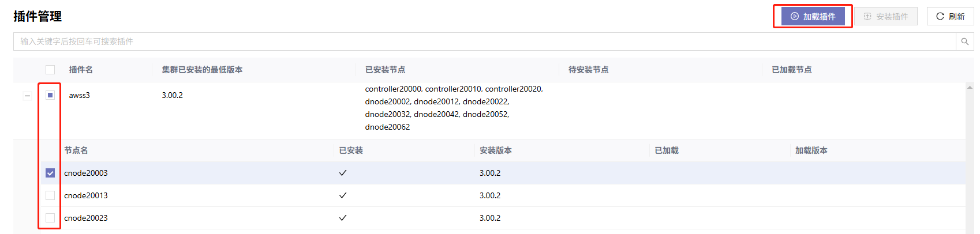Select the cnode20023 node checkbox
This screenshot has height=234, width=980.
pyautogui.click(x=50, y=218)
